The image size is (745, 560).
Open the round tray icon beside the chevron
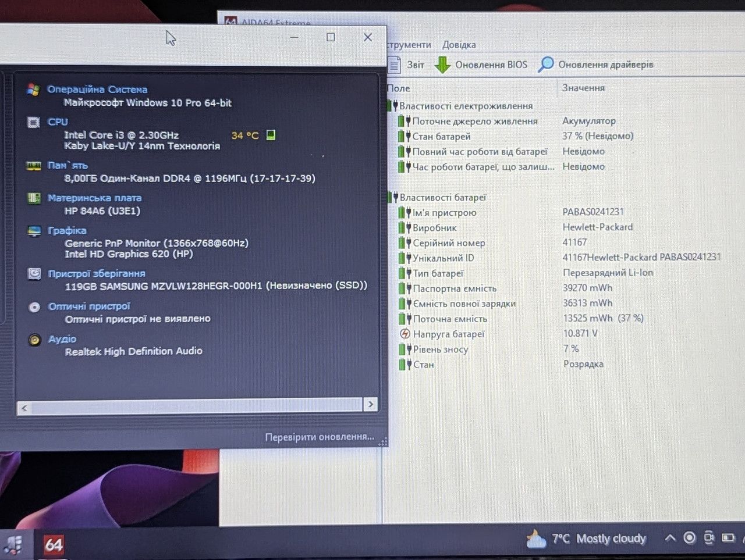click(x=689, y=538)
